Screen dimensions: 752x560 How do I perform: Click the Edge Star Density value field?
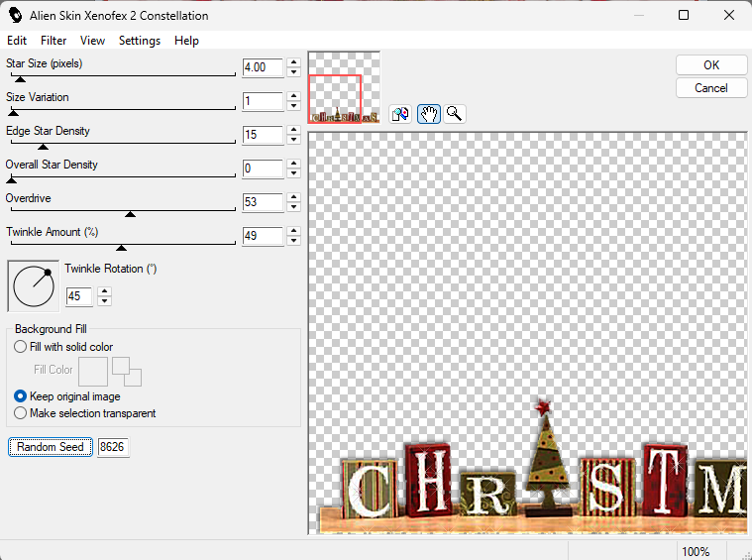click(x=263, y=135)
